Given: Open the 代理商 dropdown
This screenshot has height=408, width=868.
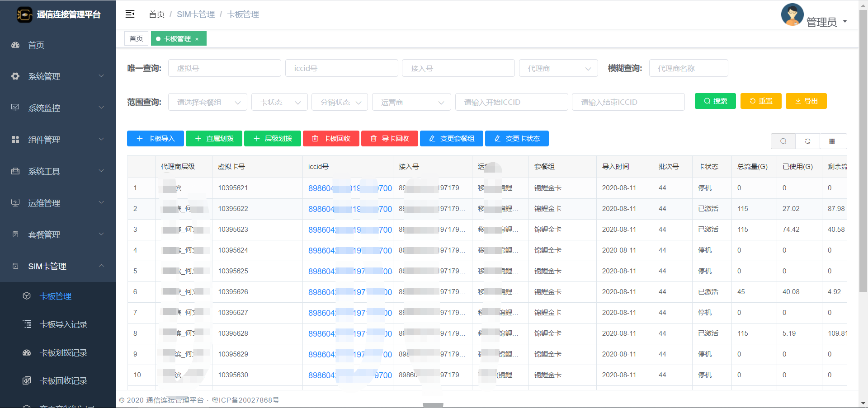Looking at the screenshot, I should click(558, 68).
